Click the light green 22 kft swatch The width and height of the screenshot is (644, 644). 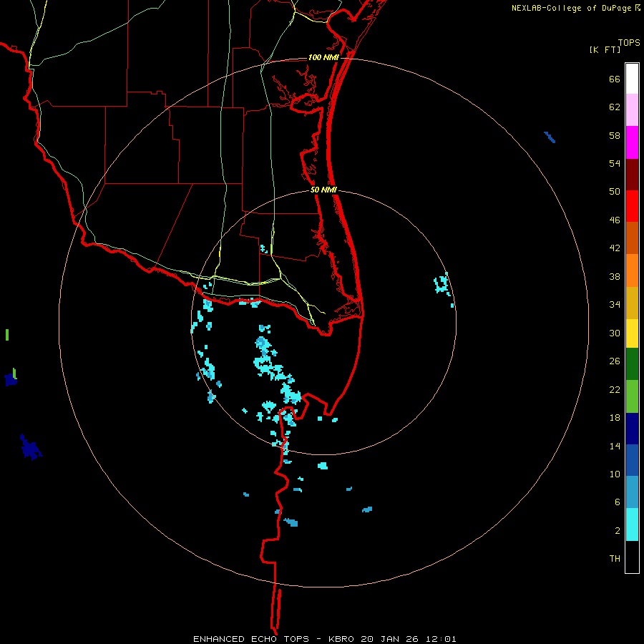coord(632,396)
